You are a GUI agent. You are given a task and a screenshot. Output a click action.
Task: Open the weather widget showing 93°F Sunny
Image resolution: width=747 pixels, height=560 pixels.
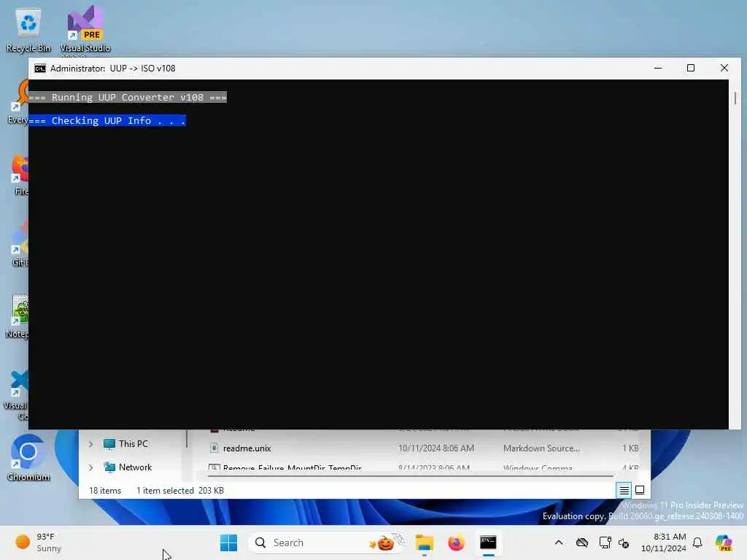point(39,542)
